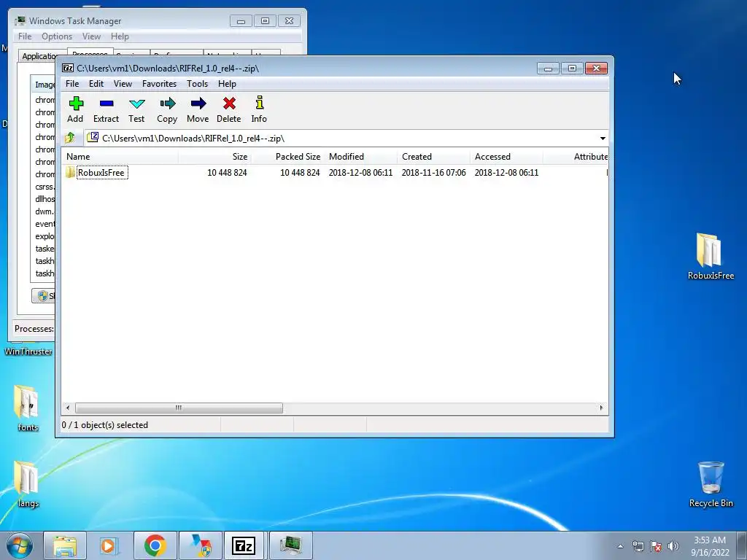Open Google Chrome from the taskbar
The height and width of the screenshot is (560, 747).
coord(155,545)
